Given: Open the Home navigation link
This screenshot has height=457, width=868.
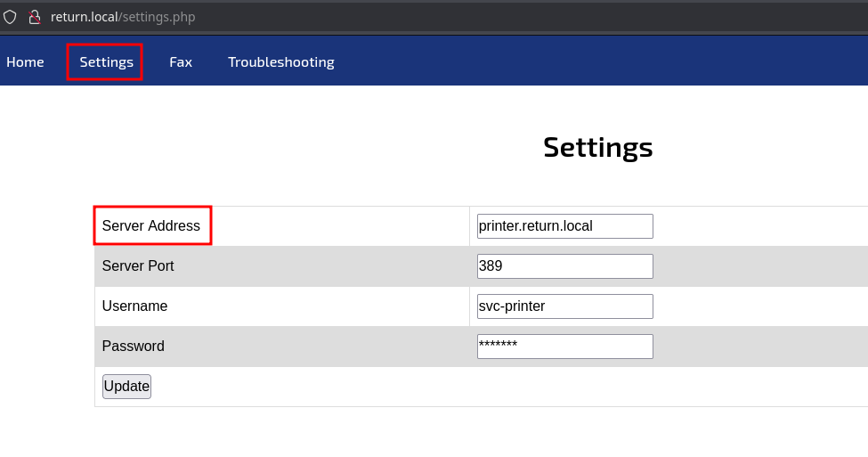Looking at the screenshot, I should 25,62.
